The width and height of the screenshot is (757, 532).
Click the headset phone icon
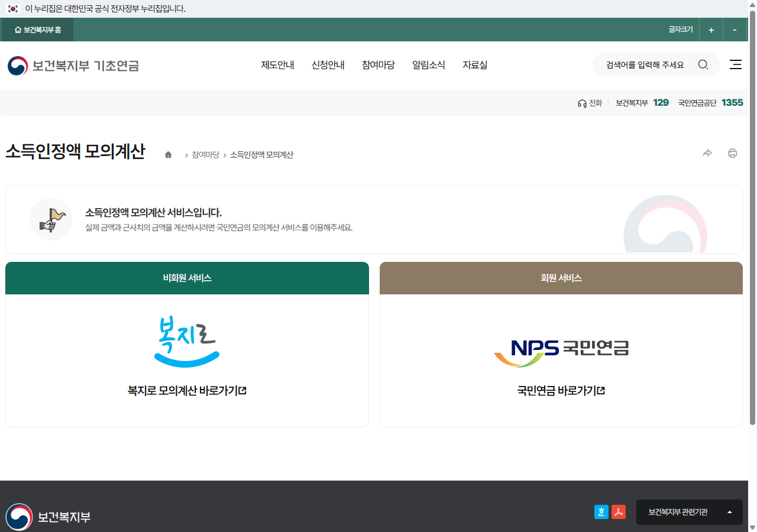tap(582, 103)
